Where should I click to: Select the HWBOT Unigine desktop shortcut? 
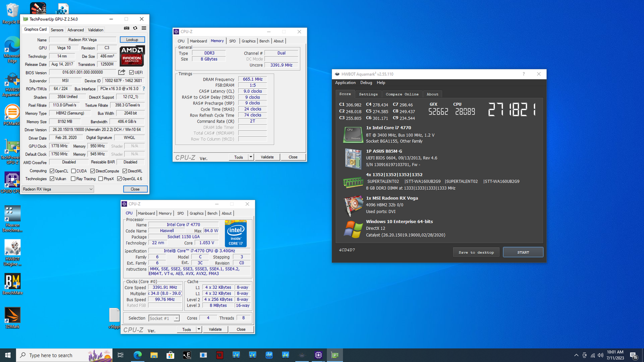12,253
